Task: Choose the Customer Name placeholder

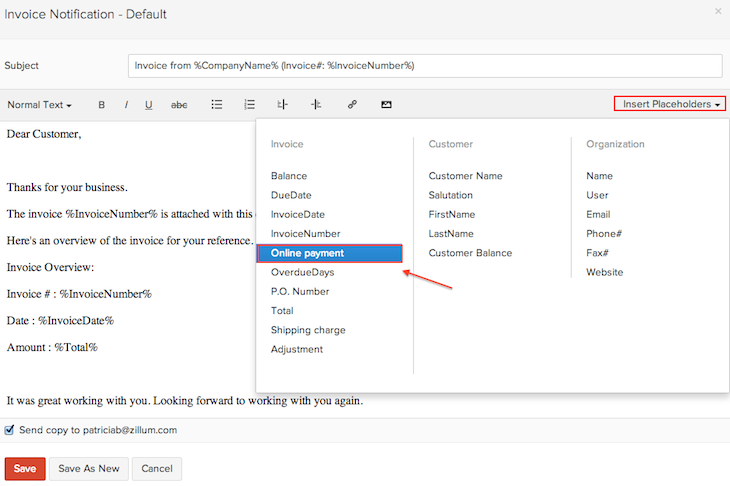Action: [465, 176]
